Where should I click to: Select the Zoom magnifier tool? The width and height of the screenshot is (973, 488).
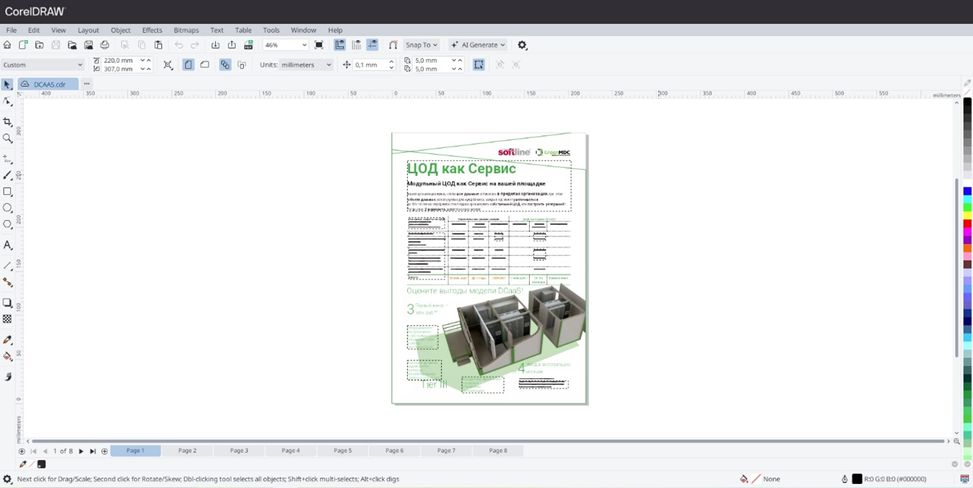pyautogui.click(x=7, y=138)
